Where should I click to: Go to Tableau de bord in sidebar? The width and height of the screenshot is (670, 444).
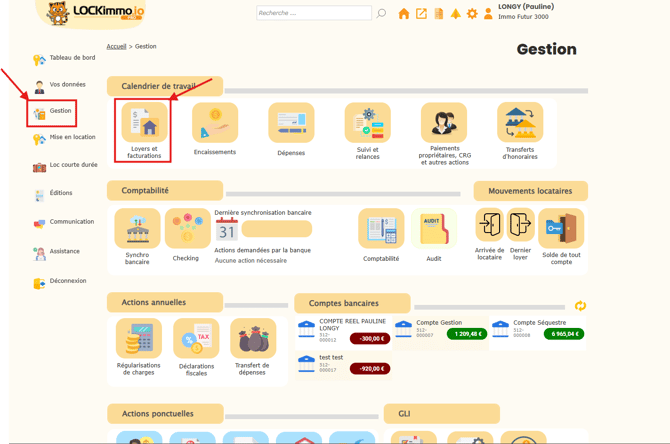click(72, 58)
